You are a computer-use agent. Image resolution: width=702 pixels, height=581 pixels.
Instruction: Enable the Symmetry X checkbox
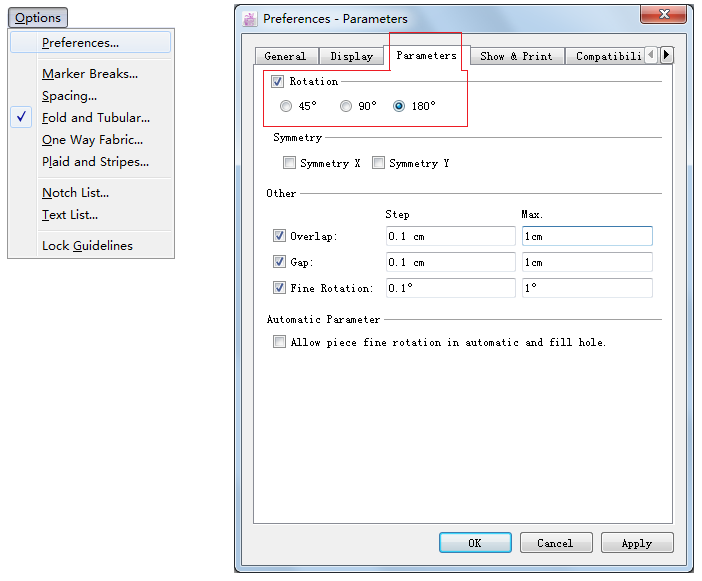[x=290, y=163]
